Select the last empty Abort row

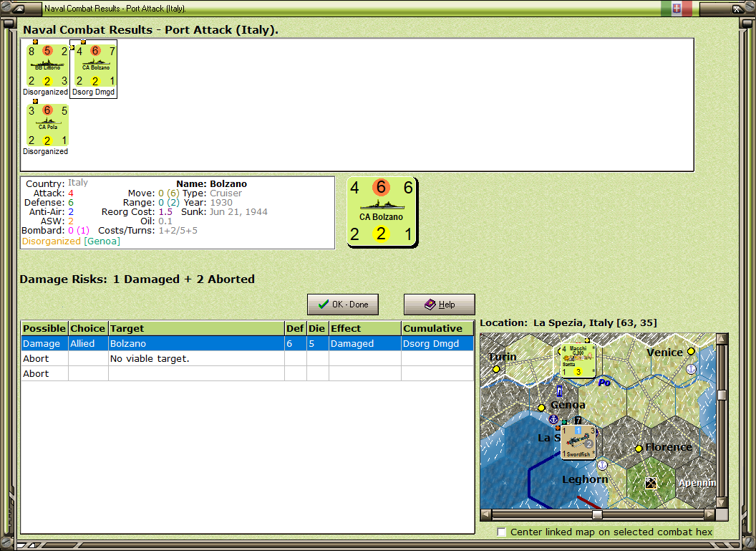(x=247, y=373)
